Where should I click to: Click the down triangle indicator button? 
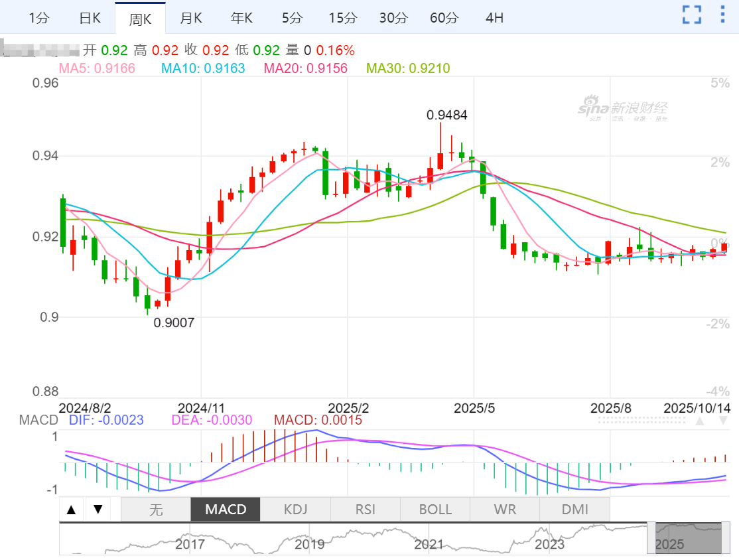click(x=98, y=510)
